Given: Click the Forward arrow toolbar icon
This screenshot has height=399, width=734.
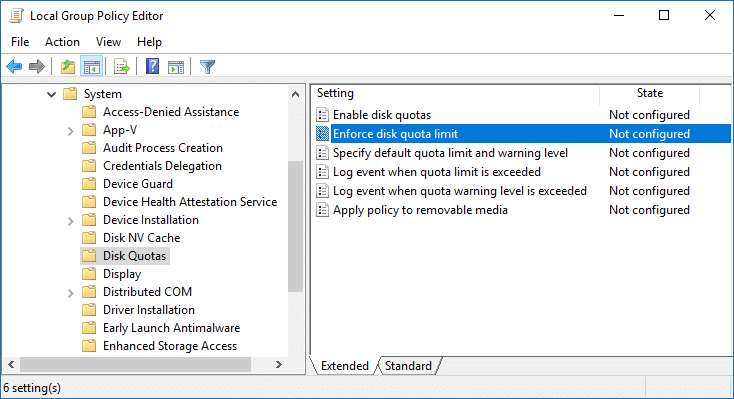Looking at the screenshot, I should point(37,66).
